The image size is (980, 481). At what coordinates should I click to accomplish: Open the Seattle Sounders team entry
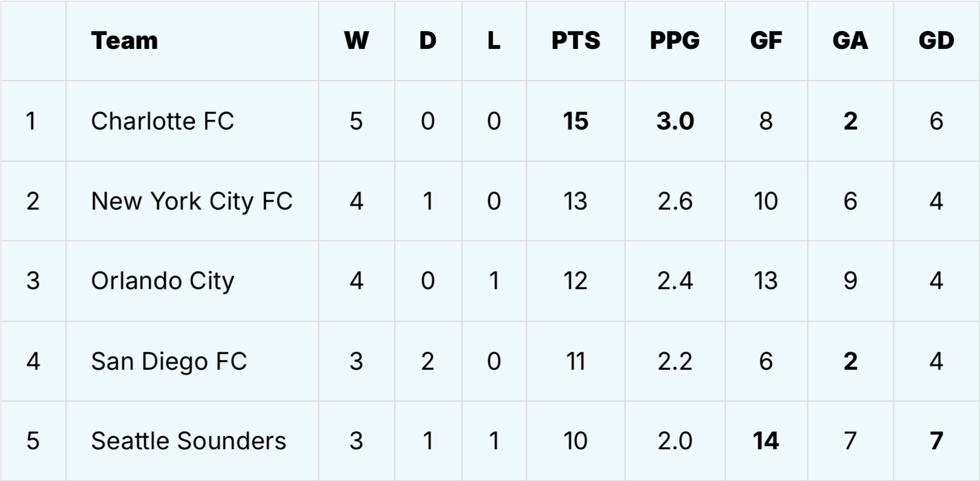click(189, 441)
